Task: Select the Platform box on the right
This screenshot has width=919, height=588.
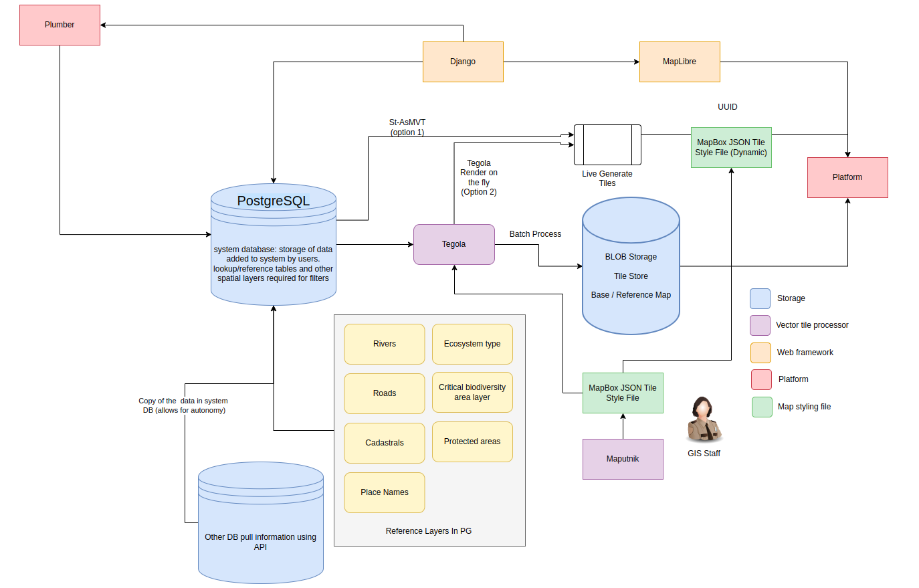Action: pos(847,177)
